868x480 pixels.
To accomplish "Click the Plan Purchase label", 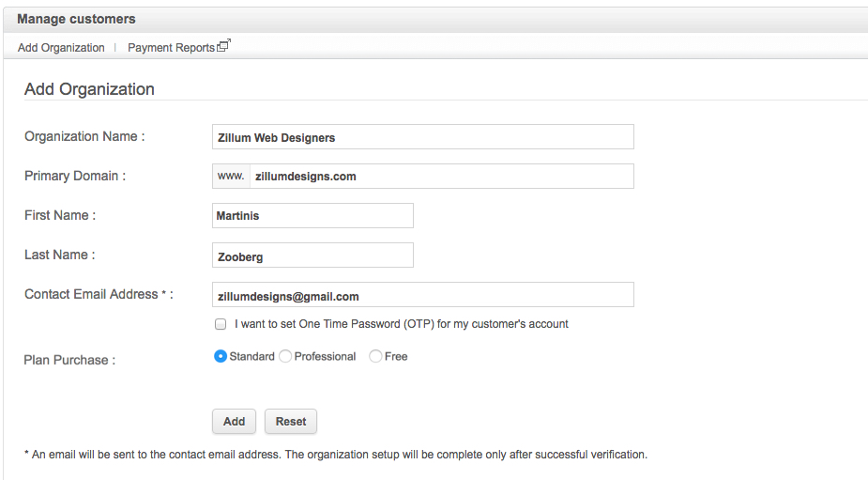I will tap(69, 360).
